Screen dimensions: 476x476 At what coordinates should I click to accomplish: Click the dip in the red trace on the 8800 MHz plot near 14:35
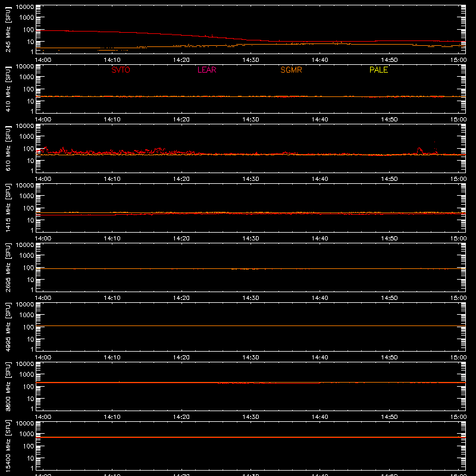tap(286, 383)
